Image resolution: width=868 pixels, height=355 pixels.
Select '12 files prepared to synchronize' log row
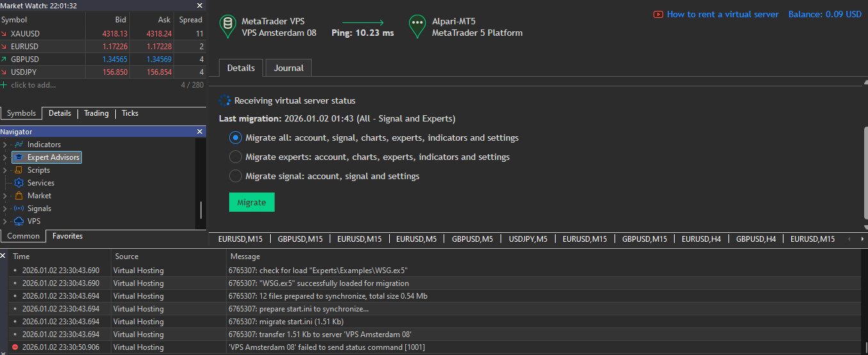coord(435,296)
